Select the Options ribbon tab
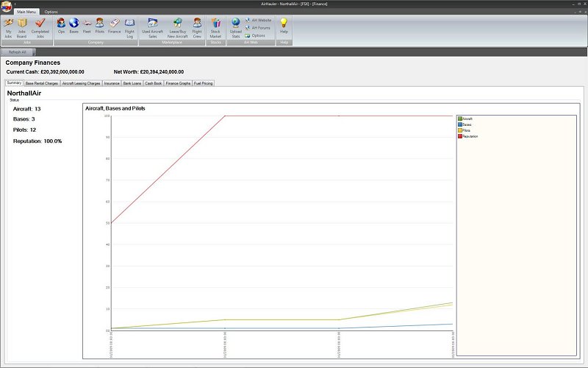 pos(51,12)
